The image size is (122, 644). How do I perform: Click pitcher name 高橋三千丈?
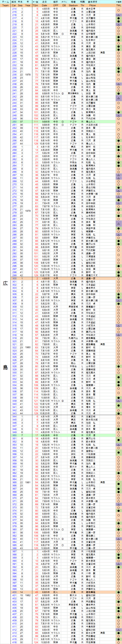pos(92,275)
